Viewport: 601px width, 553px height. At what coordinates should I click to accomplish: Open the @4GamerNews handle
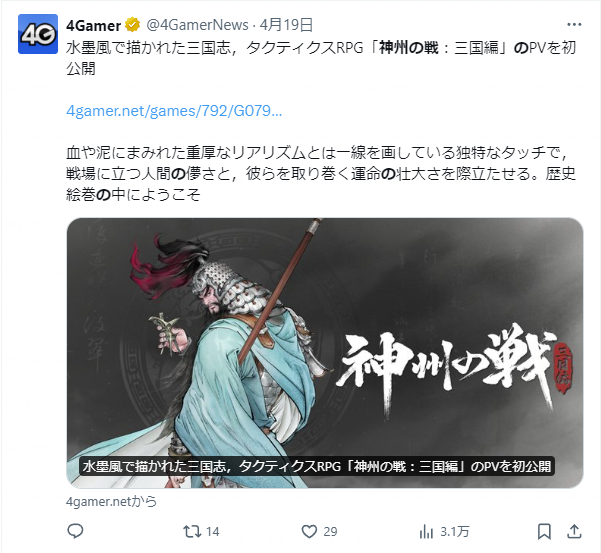pos(197,25)
